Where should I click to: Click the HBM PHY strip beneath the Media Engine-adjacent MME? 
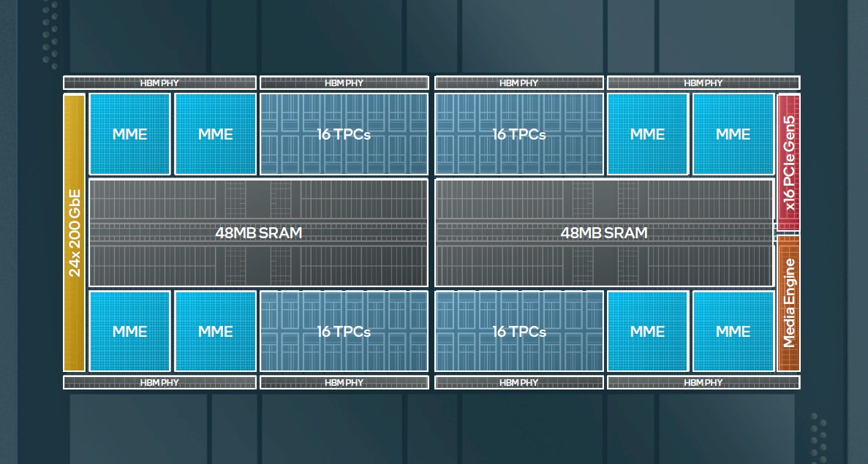[x=703, y=382]
